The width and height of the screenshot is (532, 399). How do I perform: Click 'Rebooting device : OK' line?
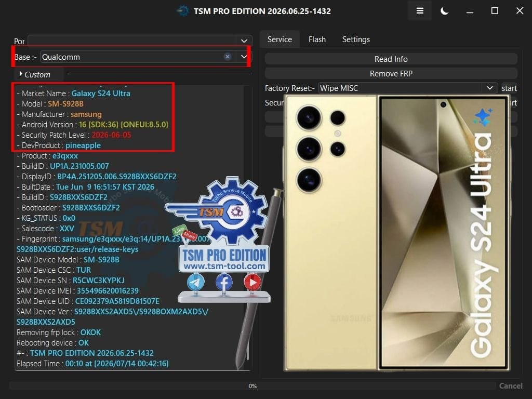tap(52, 343)
